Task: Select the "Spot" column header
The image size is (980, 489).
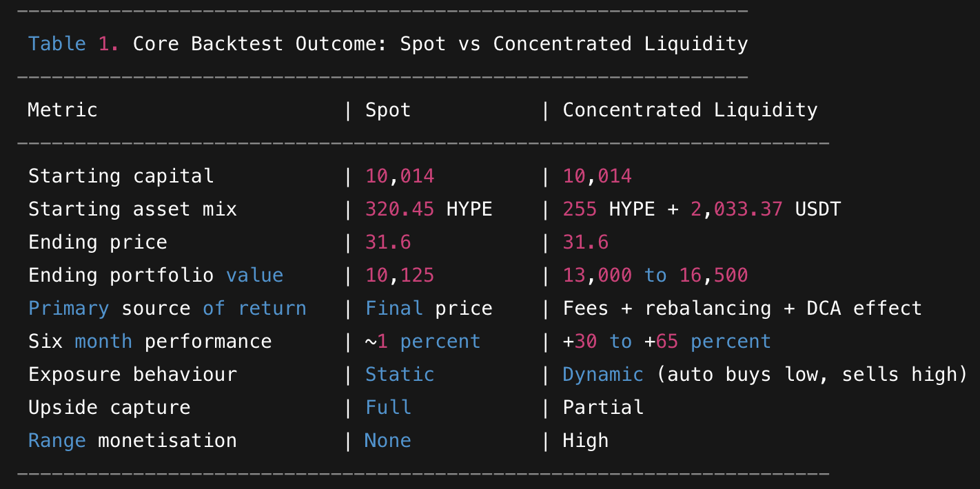Action: tap(388, 110)
